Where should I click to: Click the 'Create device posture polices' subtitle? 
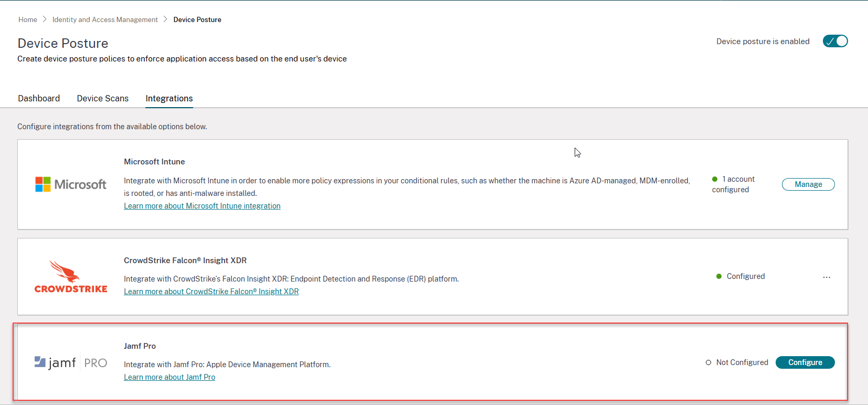[x=182, y=59]
